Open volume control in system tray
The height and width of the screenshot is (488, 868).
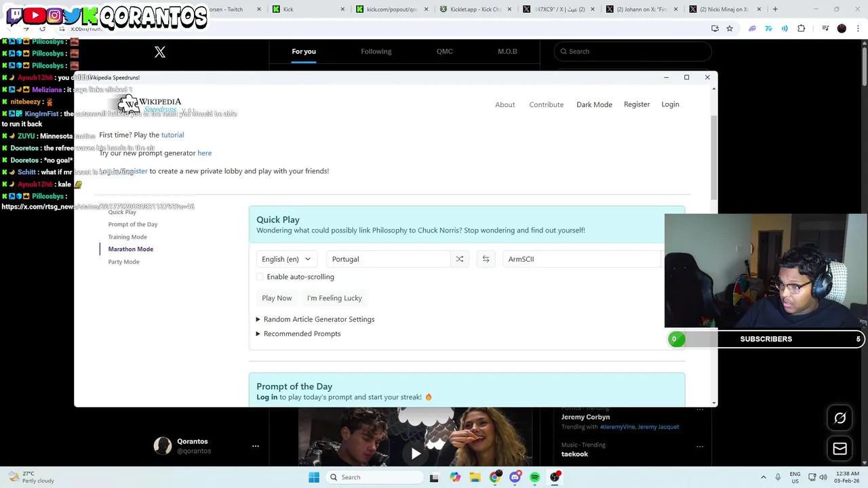pos(823,477)
